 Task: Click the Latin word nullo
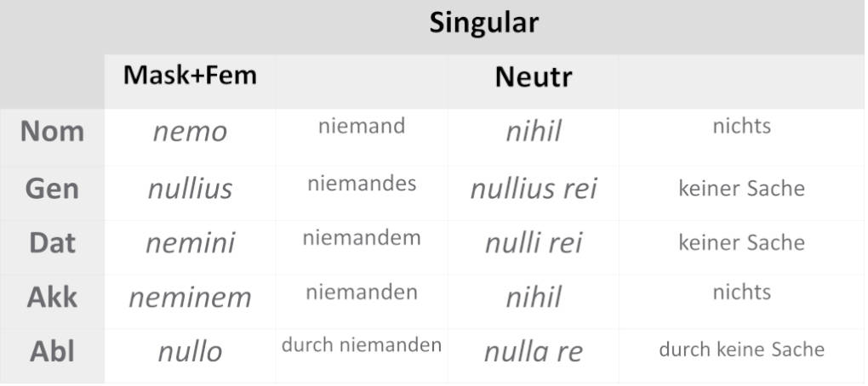tap(190, 351)
